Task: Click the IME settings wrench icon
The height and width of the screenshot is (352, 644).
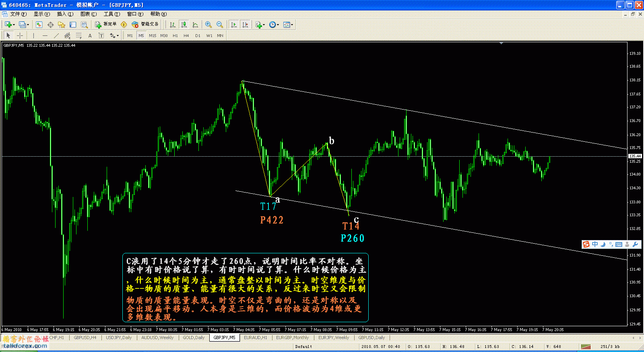Action: coord(636,244)
